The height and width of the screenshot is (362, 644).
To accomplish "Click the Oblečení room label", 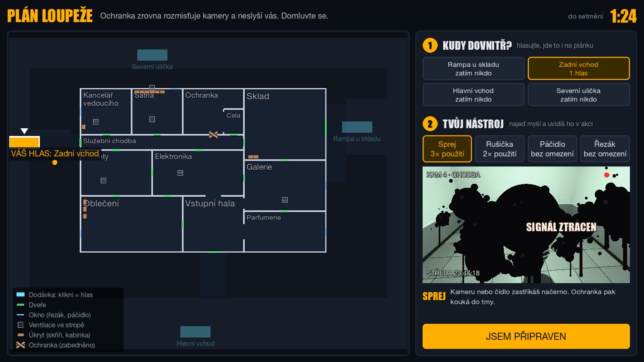I will tap(101, 204).
